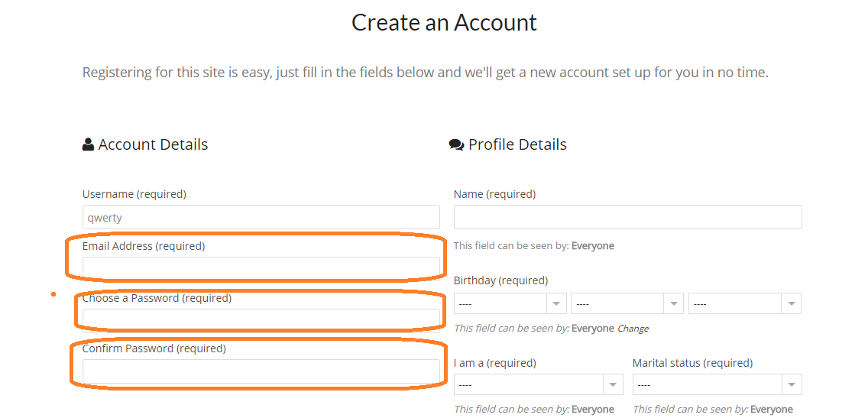Screen dimensions: 868x418
Task: Click the Change visibility link under Birthday
Action: (633, 329)
